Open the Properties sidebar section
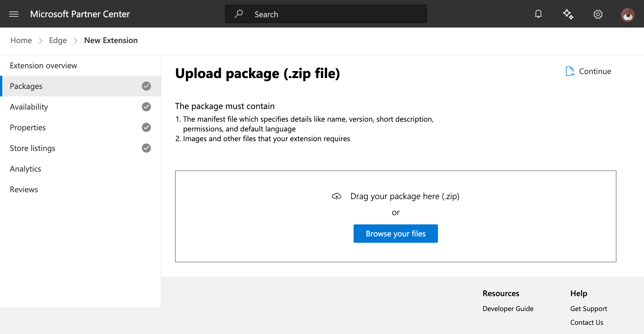 click(28, 127)
